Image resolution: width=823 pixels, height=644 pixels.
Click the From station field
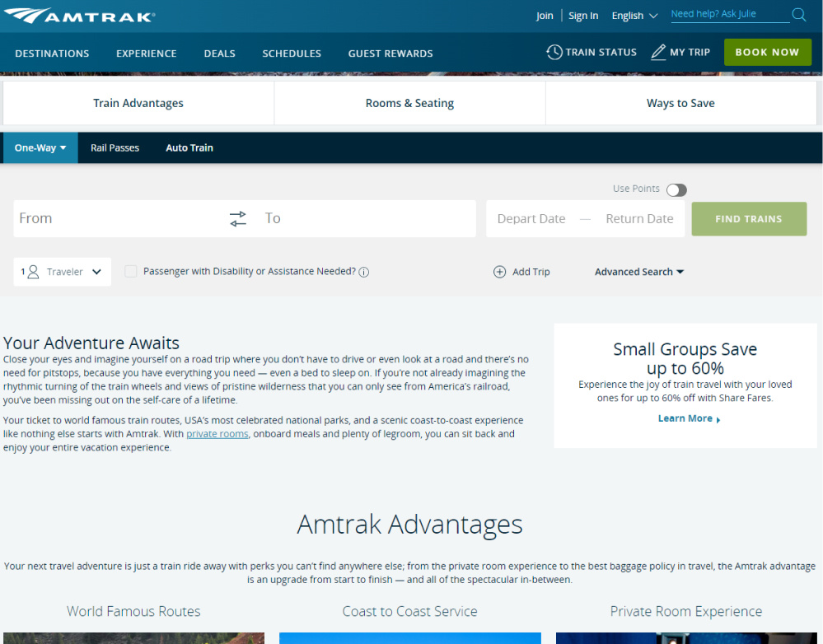[x=119, y=218]
